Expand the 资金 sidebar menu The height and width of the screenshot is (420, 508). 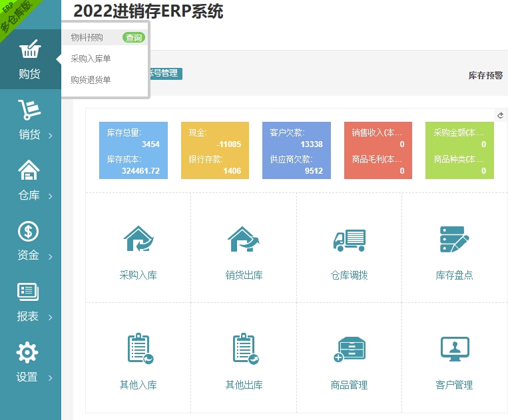pos(30,241)
